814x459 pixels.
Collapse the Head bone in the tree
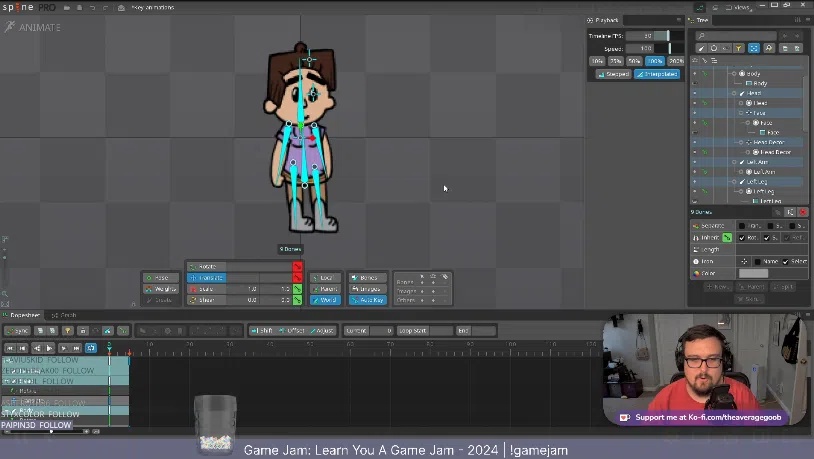(735, 93)
